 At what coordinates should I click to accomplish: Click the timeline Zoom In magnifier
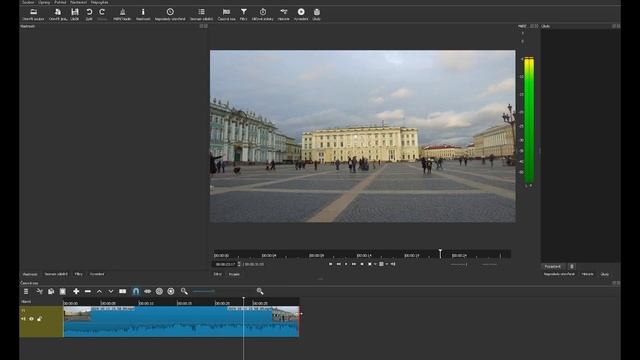(x=260, y=291)
